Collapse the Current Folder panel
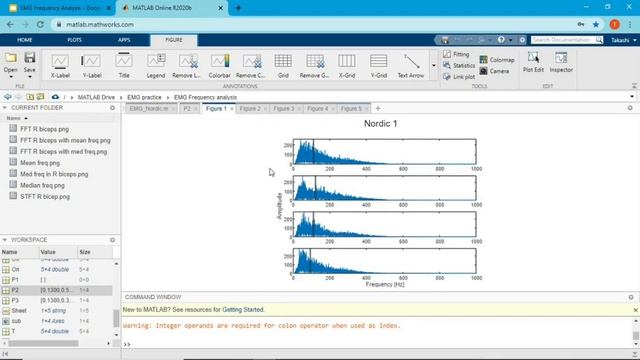 [5, 108]
